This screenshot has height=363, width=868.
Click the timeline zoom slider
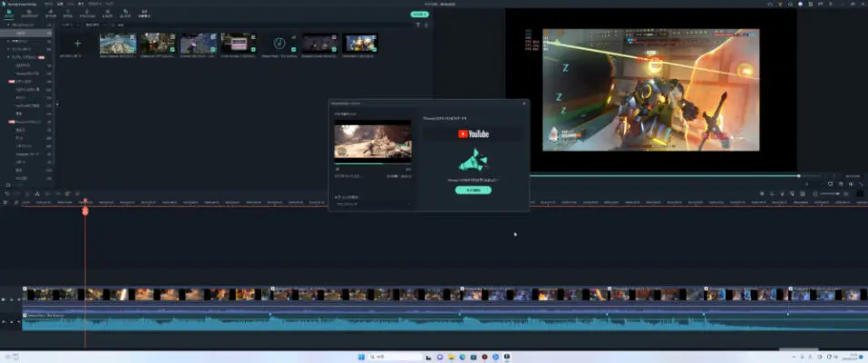click(x=830, y=193)
